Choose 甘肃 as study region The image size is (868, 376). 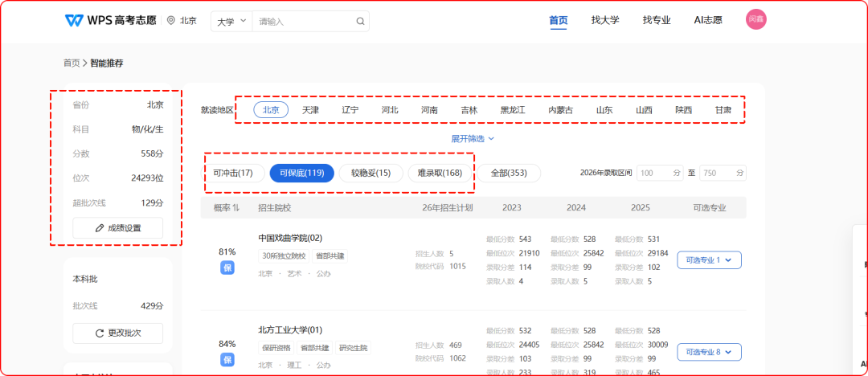pyautogui.click(x=723, y=110)
